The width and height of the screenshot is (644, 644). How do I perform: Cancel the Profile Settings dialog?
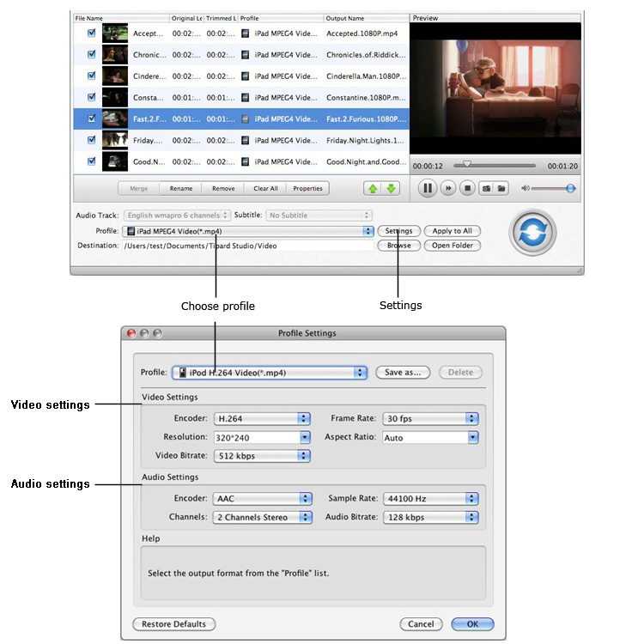click(421, 624)
